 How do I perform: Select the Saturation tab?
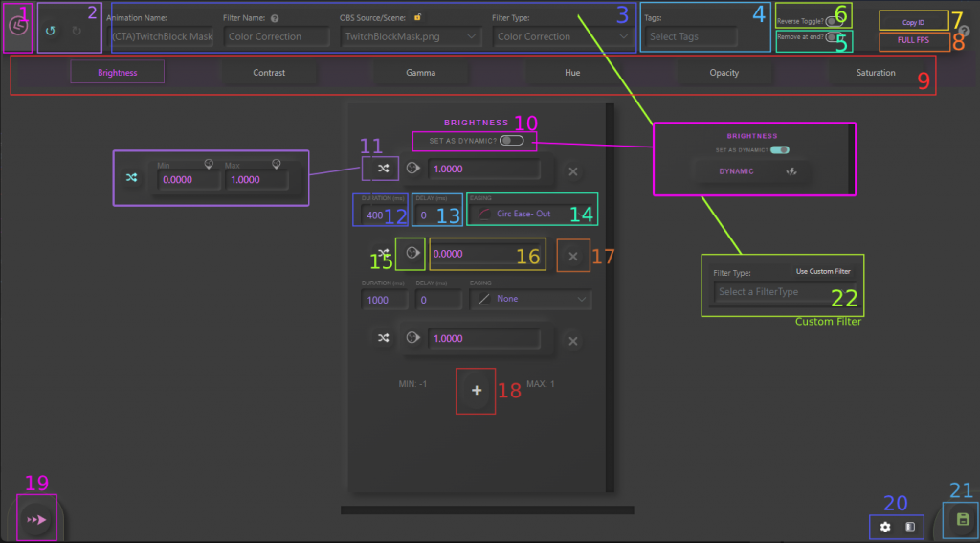click(x=875, y=73)
